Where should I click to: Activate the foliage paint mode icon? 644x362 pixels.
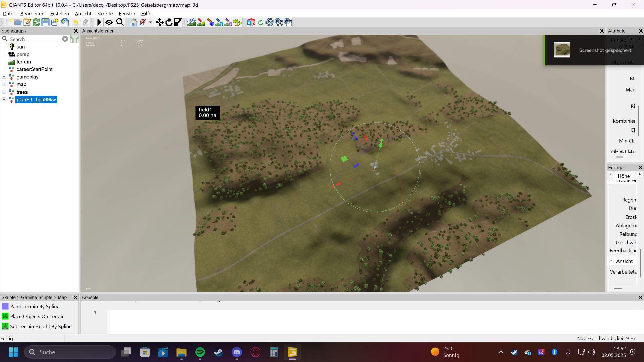pyautogui.click(x=228, y=22)
